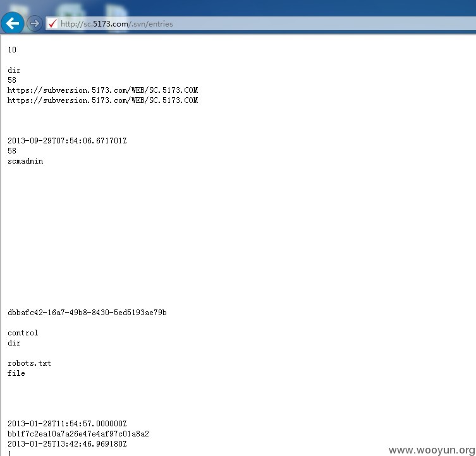Click the 'robots.txt' entry name
Image resolution: width=476 pixels, height=456 pixels.
click(29, 363)
